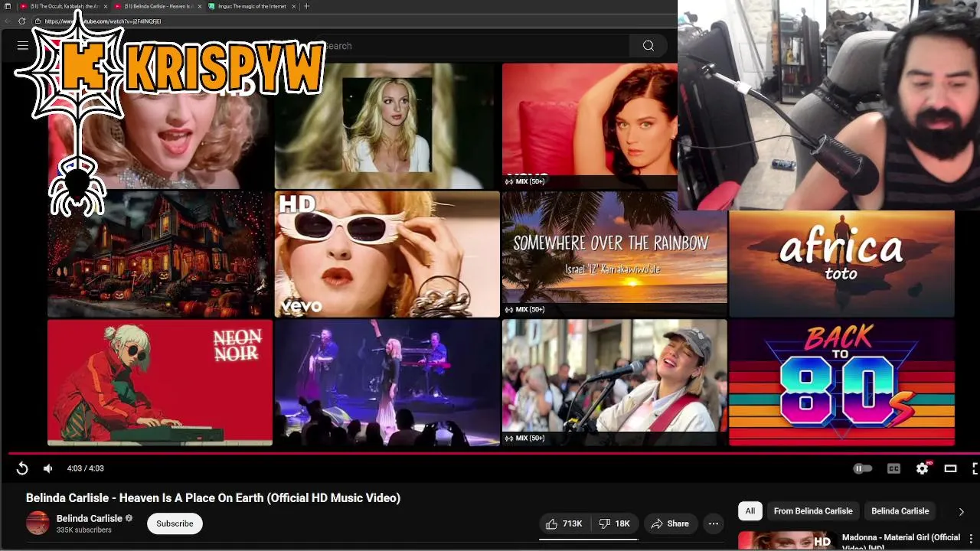
Task: Close The Occult, Kabbalah browser tab
Action: [x=106, y=6]
